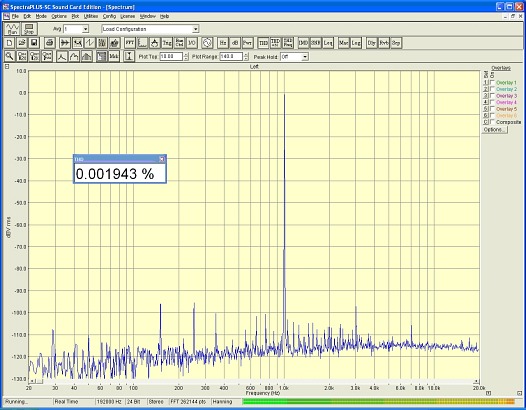
Task: Click the Save file toolbar icon
Action: 34,43
